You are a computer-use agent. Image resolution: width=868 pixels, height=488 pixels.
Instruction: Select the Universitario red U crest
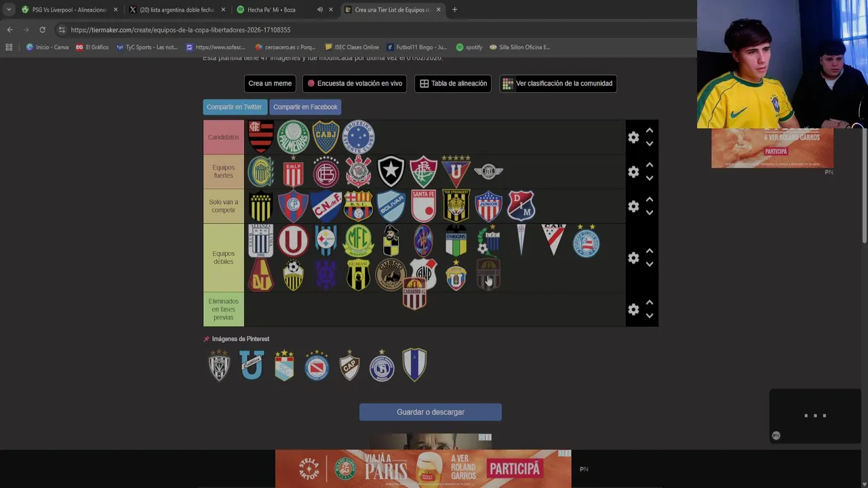[293, 241]
